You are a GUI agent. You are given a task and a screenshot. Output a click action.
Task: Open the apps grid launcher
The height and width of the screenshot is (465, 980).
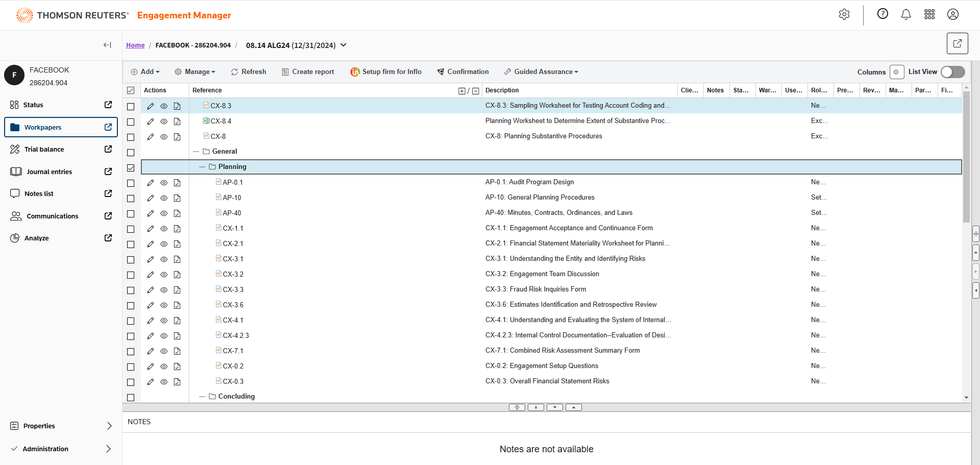[929, 14]
